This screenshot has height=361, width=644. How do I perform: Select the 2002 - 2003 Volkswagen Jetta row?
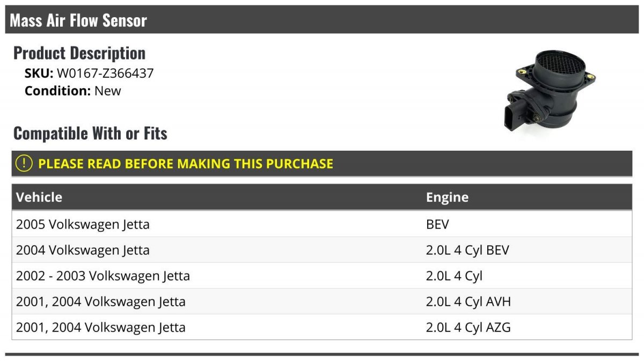(x=103, y=276)
